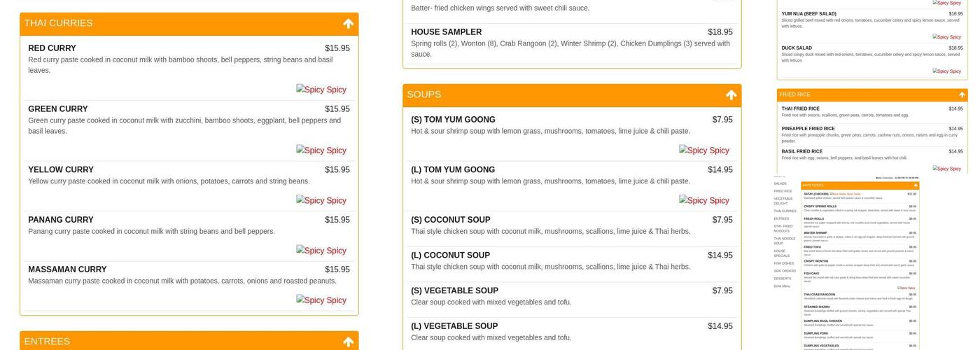Screen dimensions: 980x350
Task: Click the up arrow in Thai Curries header
Action: (348, 24)
